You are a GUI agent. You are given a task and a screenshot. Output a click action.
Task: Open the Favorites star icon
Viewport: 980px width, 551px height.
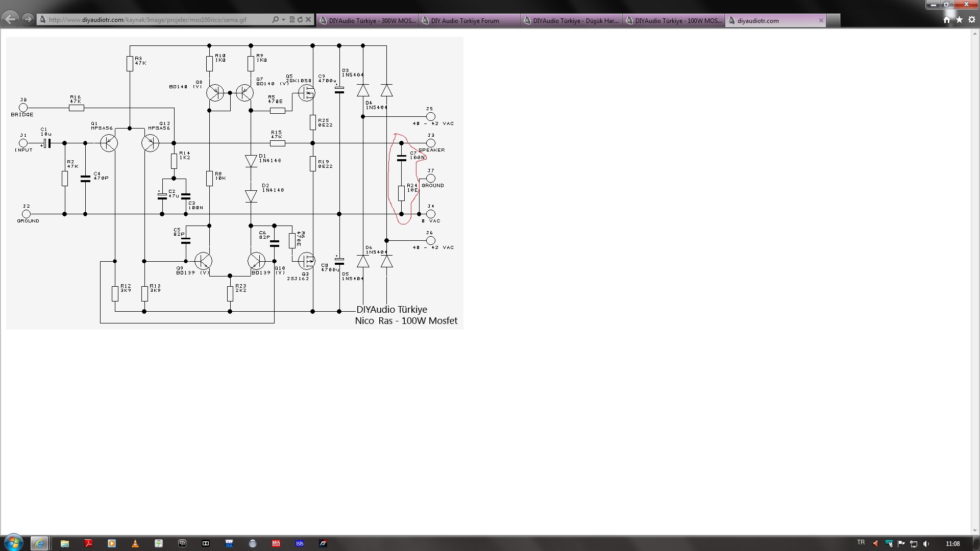coord(959,19)
